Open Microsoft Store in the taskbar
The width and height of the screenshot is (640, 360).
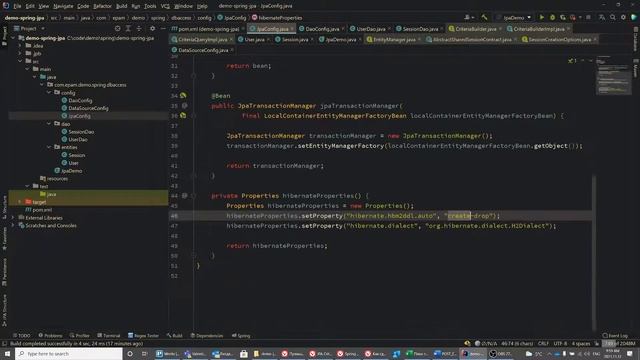pyautogui.click(x=244, y=353)
